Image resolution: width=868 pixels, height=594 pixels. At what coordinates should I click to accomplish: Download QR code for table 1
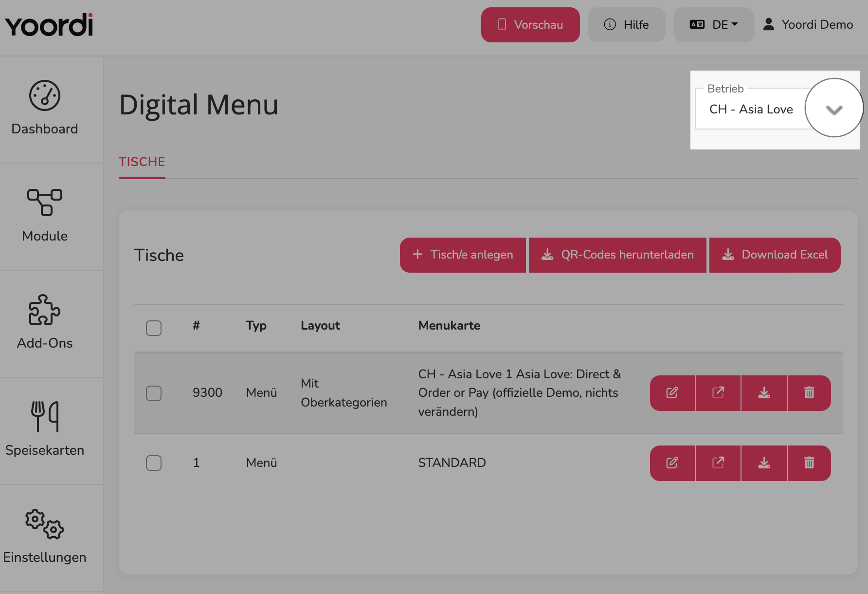pyautogui.click(x=764, y=463)
